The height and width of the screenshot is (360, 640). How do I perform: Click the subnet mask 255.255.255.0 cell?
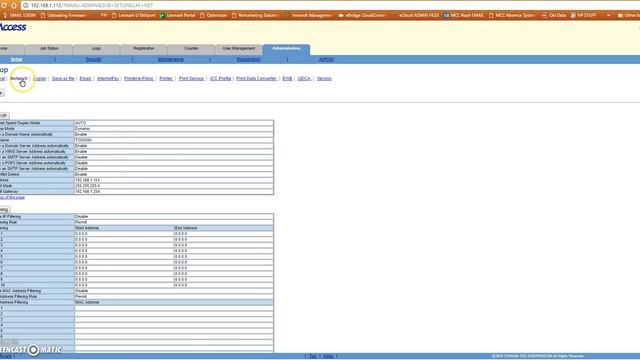[x=173, y=186]
